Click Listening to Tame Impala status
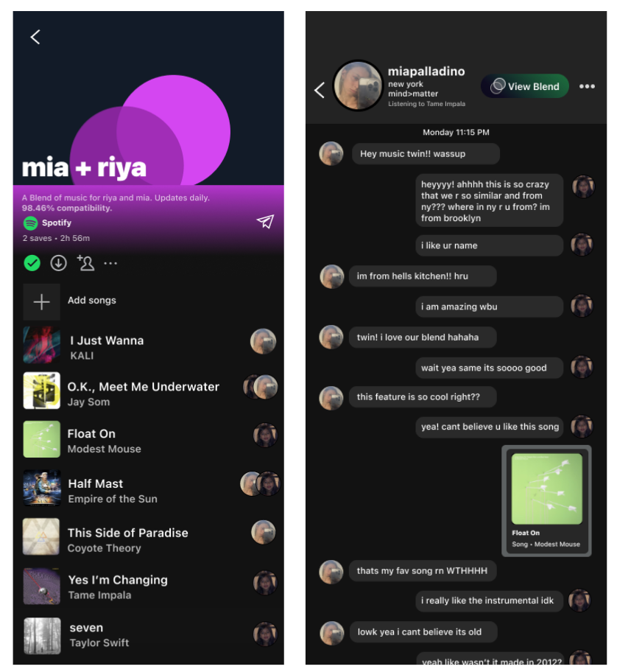Viewport: 617px width, 672px height. 426,104
